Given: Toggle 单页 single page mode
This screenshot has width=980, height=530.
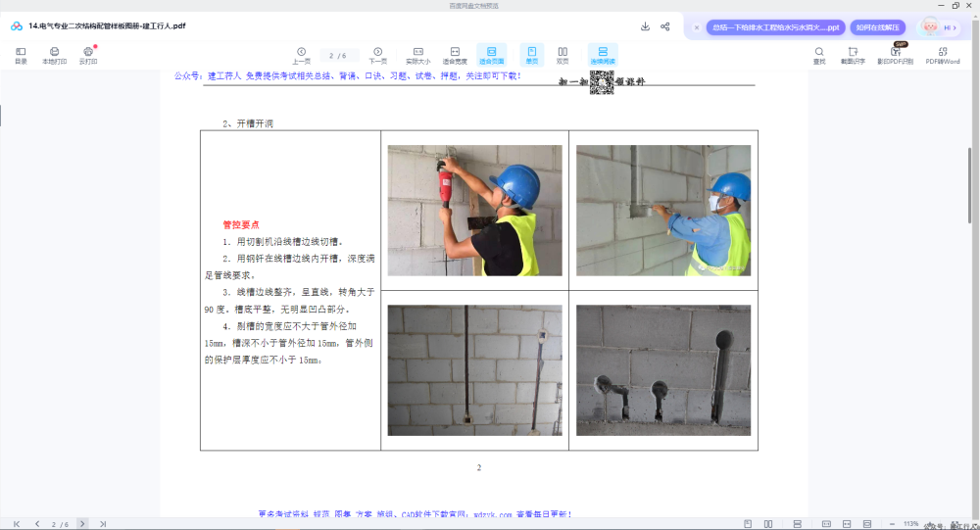Looking at the screenshot, I should (532, 55).
